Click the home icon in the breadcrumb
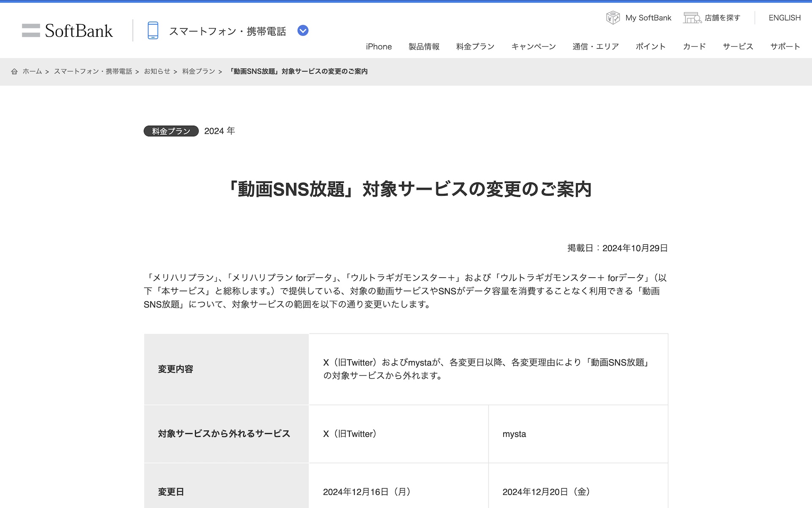The width and height of the screenshot is (812, 508). 14,72
